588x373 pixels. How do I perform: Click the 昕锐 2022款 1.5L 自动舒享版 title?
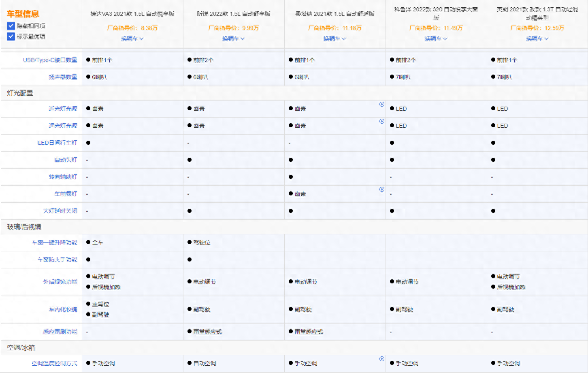pyautogui.click(x=234, y=14)
